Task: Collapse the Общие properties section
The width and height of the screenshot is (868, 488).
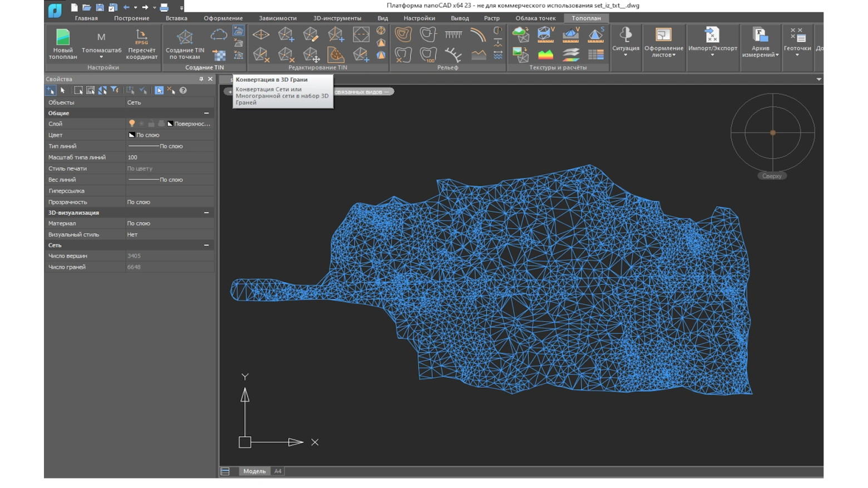Action: [206, 113]
